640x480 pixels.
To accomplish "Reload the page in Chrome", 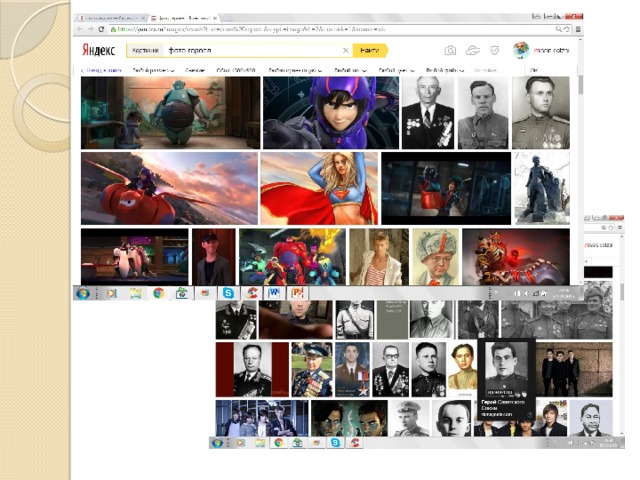I will [101, 29].
